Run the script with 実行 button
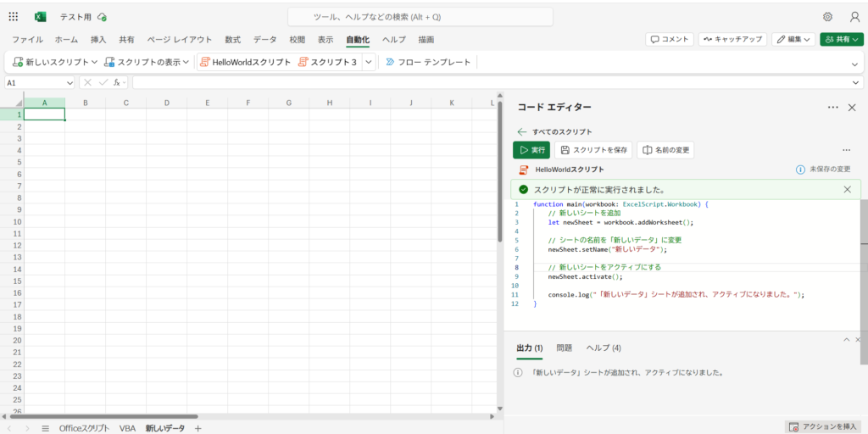 click(531, 150)
